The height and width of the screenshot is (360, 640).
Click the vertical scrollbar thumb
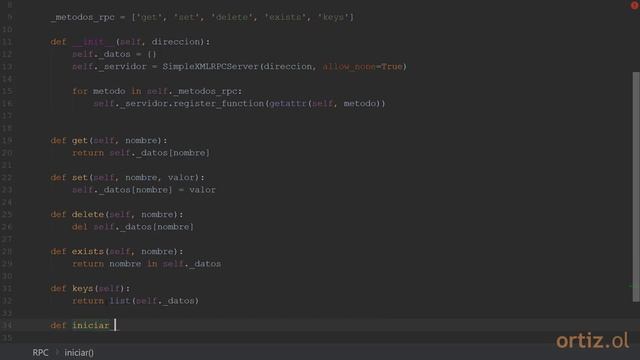point(636,187)
